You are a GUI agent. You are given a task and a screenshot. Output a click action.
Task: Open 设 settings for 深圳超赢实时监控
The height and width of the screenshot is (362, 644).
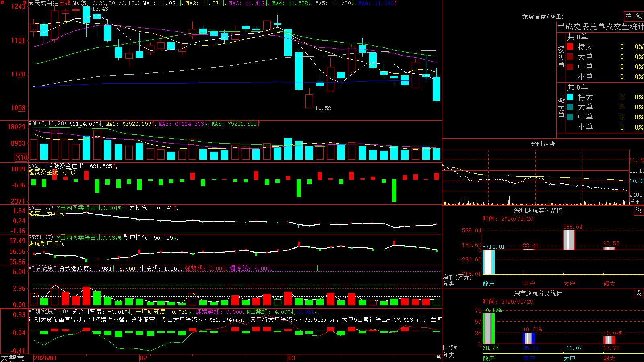(639, 210)
